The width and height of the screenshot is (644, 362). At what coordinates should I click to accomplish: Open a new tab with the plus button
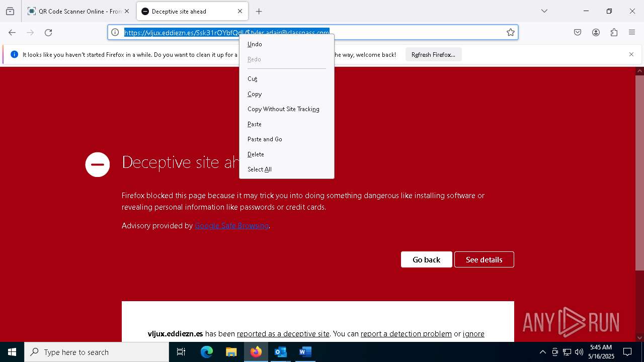(x=259, y=11)
